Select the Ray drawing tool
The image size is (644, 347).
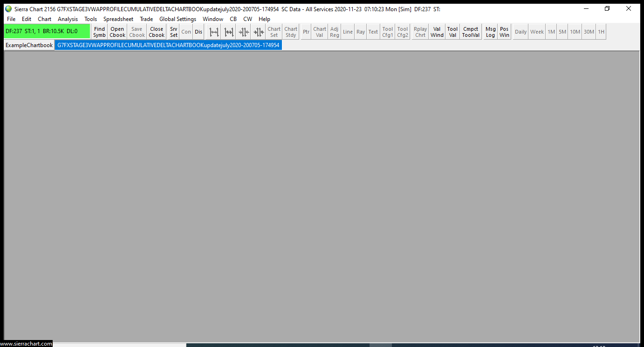click(x=361, y=32)
